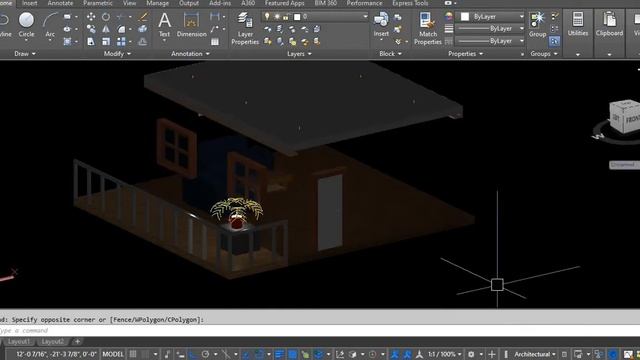Add a new layout with plus button
This screenshot has width=640, height=360.
(x=77, y=341)
